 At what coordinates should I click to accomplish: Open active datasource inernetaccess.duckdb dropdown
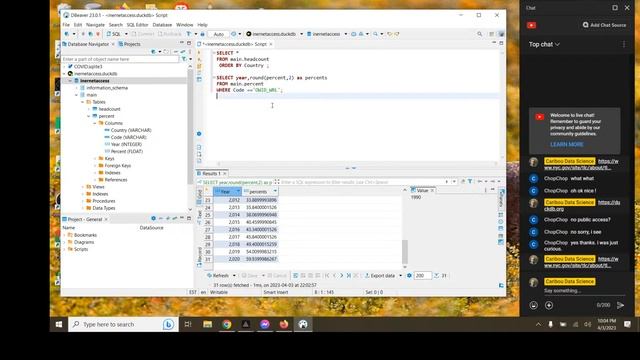click(x=301, y=34)
